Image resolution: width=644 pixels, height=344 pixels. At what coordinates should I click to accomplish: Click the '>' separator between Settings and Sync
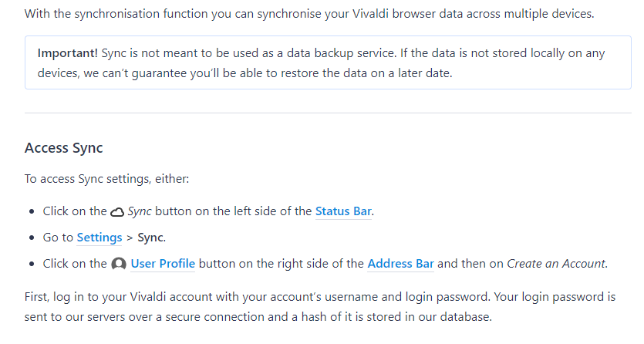coord(130,238)
